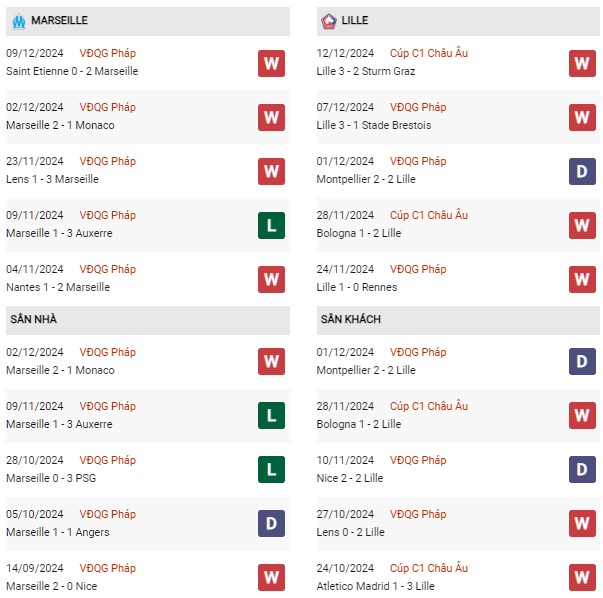603x598 pixels.
Task: Click D badge for Marseille 1 - 1 Angers
Action: coord(272,523)
